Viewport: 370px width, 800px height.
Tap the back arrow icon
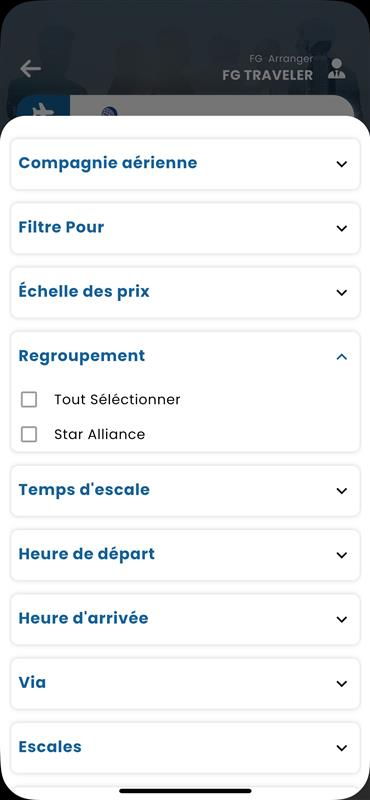31,68
